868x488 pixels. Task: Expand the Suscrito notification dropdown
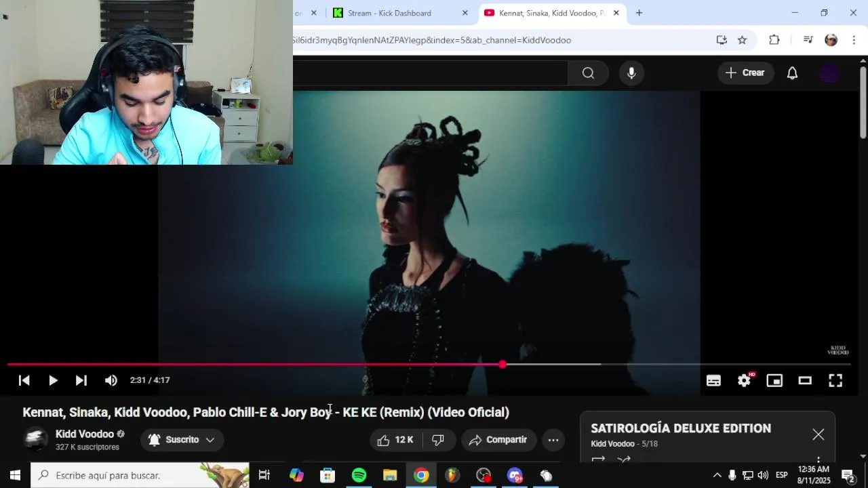182,440
